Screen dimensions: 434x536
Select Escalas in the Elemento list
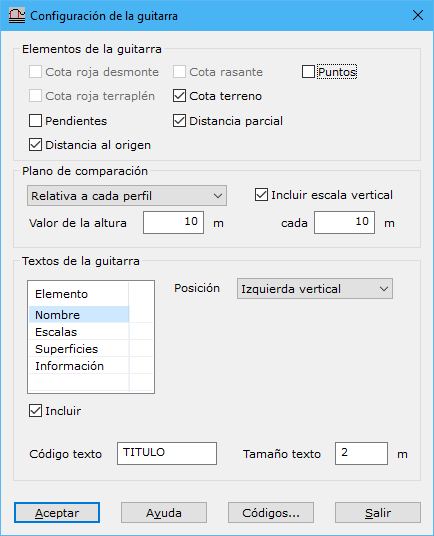pos(79,332)
